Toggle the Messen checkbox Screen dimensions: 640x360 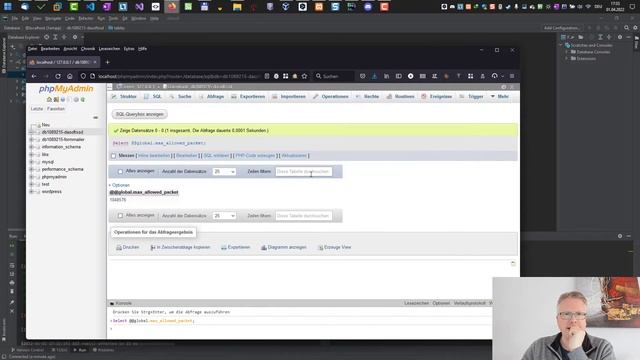tap(113, 156)
